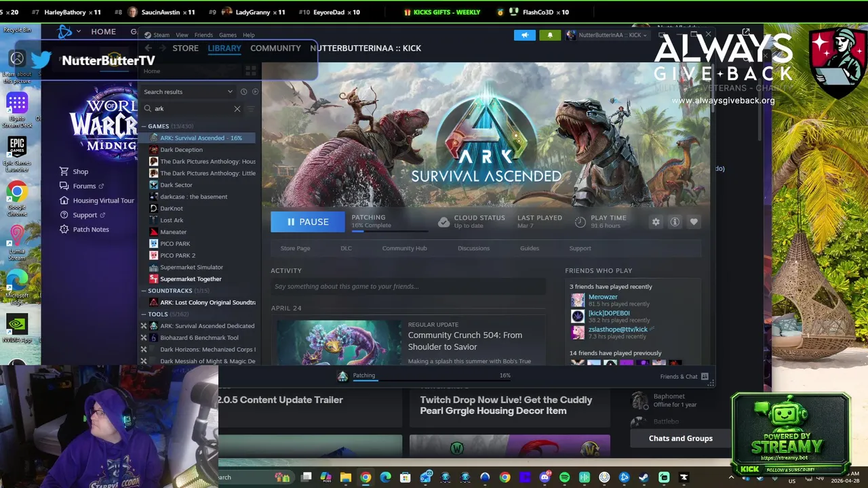Open the Friends & Chat icon
868x488 pixels.
(x=705, y=376)
